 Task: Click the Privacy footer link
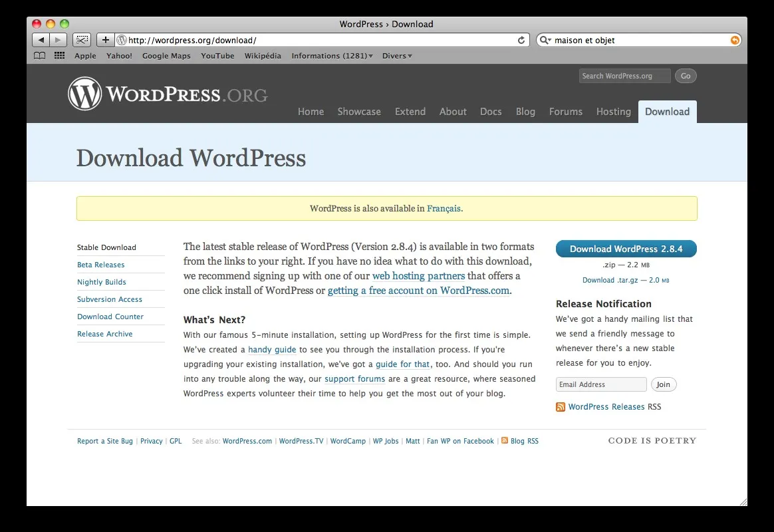(x=152, y=441)
